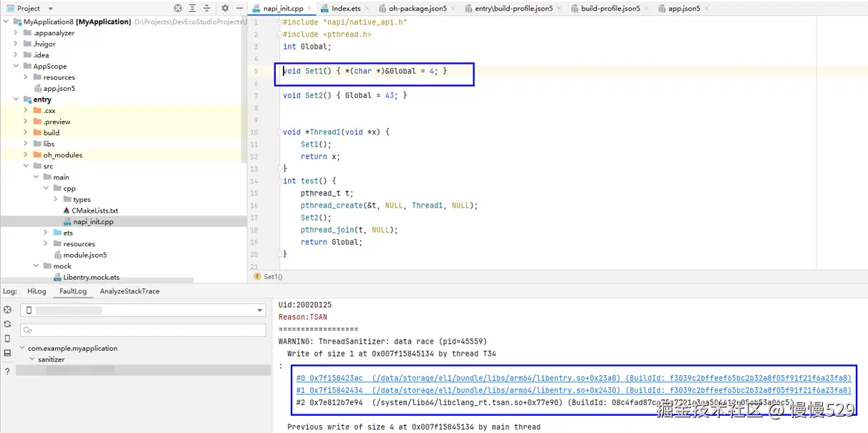This screenshot has height=433, width=868.
Task: Select app.json5 under AppScope
Action: (x=59, y=89)
